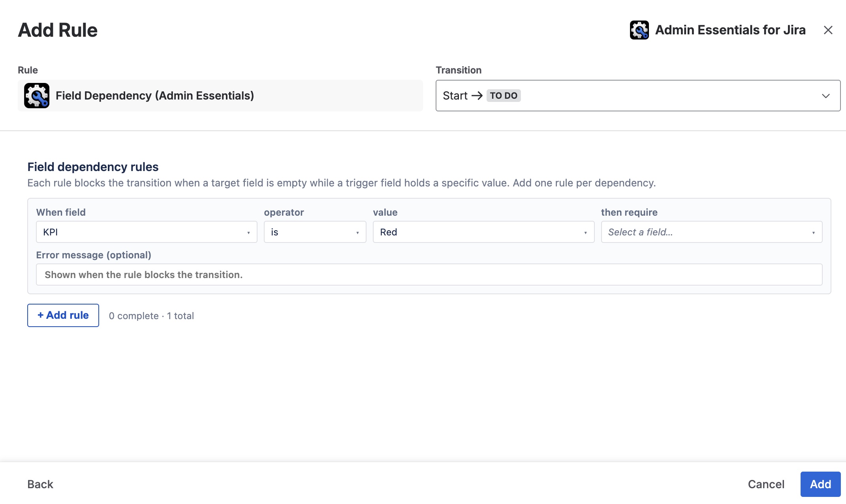Click the Field dependency rules heading

pos(93,167)
